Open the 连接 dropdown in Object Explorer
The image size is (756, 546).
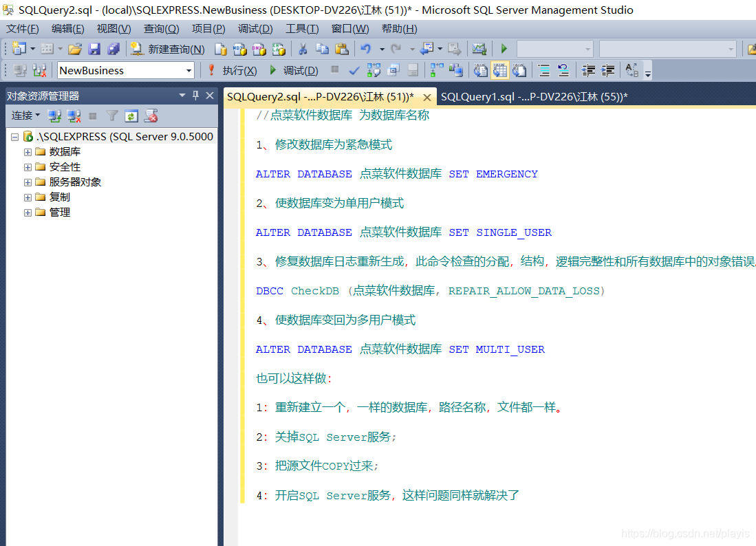click(x=25, y=116)
